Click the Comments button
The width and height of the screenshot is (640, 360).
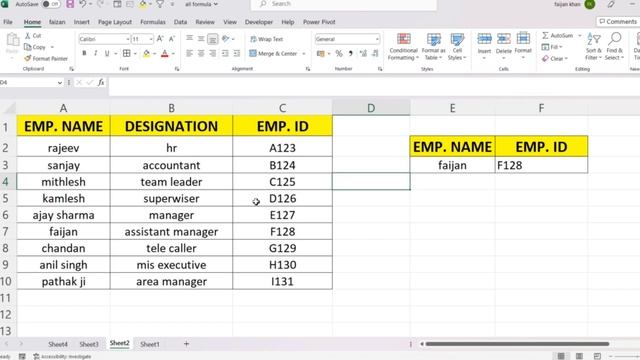(x=618, y=22)
